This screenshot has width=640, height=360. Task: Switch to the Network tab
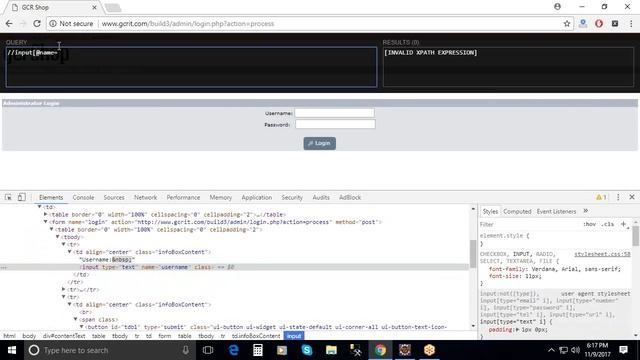(145, 197)
